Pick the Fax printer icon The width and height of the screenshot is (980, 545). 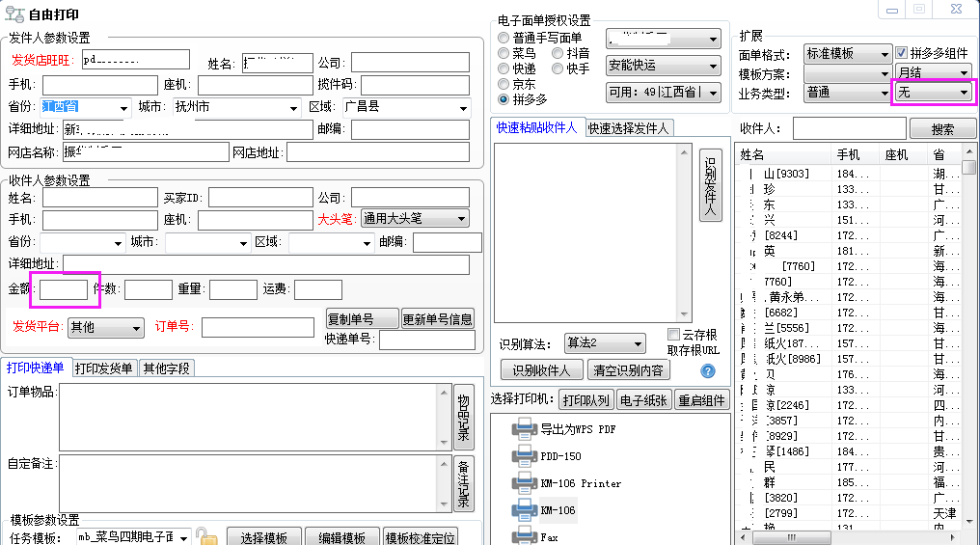(x=525, y=535)
